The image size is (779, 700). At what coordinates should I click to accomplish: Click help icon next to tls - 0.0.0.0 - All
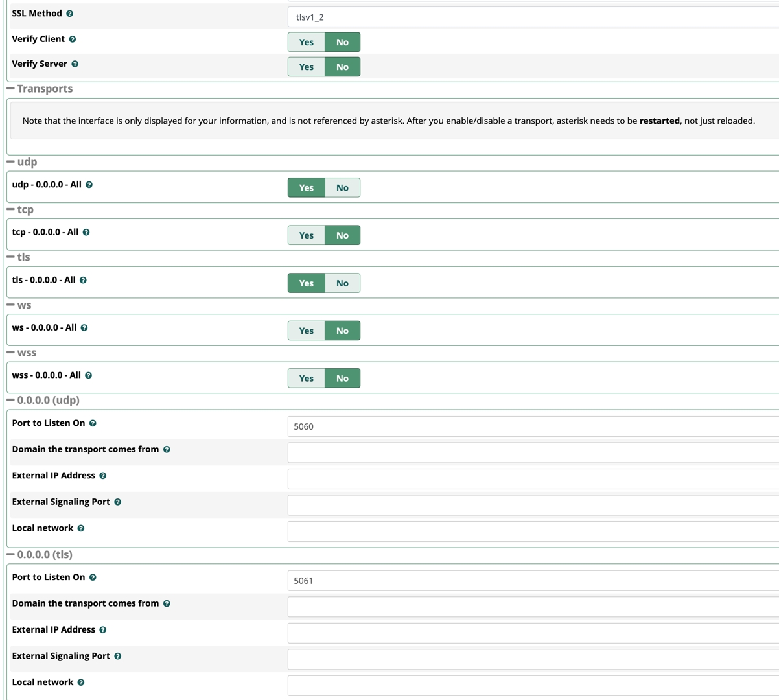pyautogui.click(x=83, y=281)
